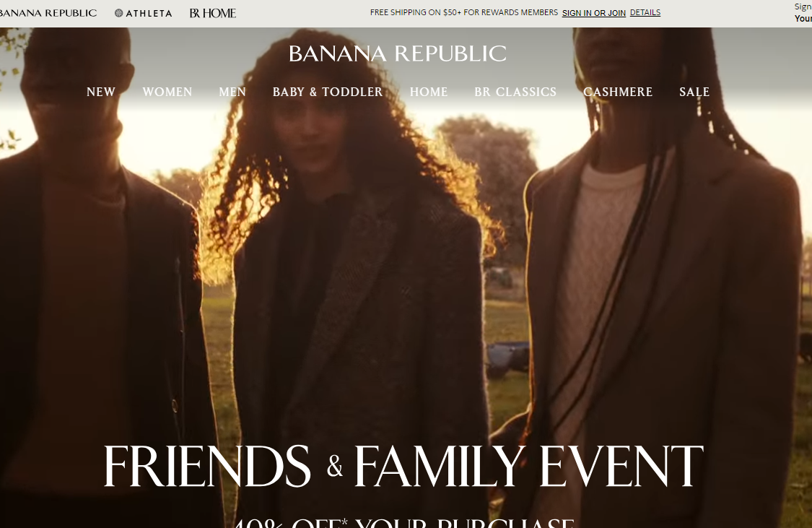Open the Home navigation category
Image resolution: width=812 pixels, height=528 pixels.
point(429,92)
